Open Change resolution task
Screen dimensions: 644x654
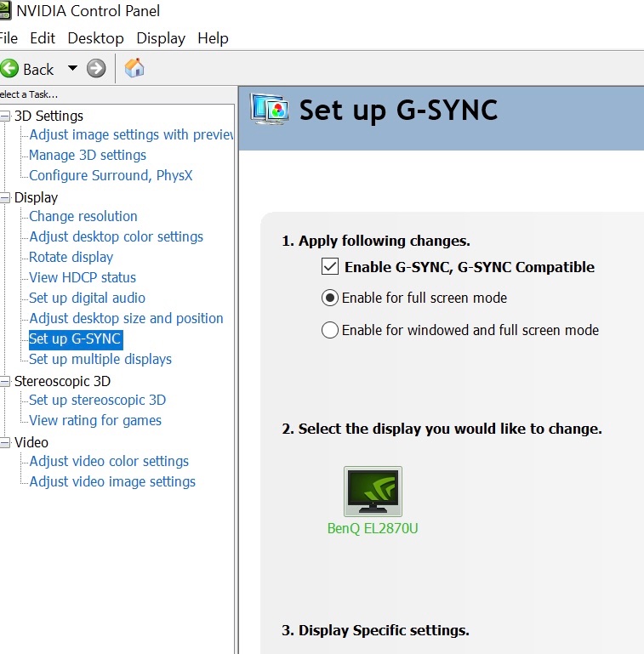(83, 217)
